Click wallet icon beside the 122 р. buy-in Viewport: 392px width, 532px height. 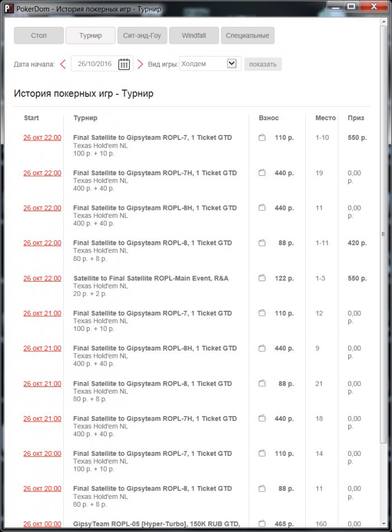262,278
